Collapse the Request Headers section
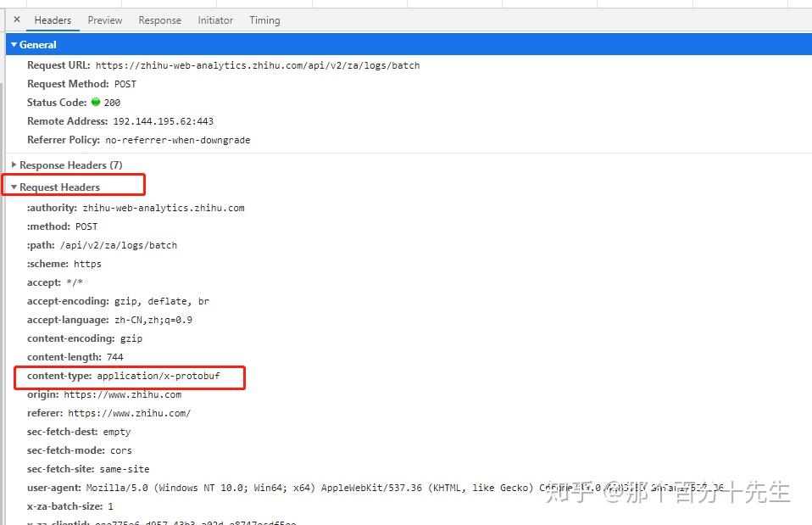Screen dimensions: 812x525 tap(14, 187)
